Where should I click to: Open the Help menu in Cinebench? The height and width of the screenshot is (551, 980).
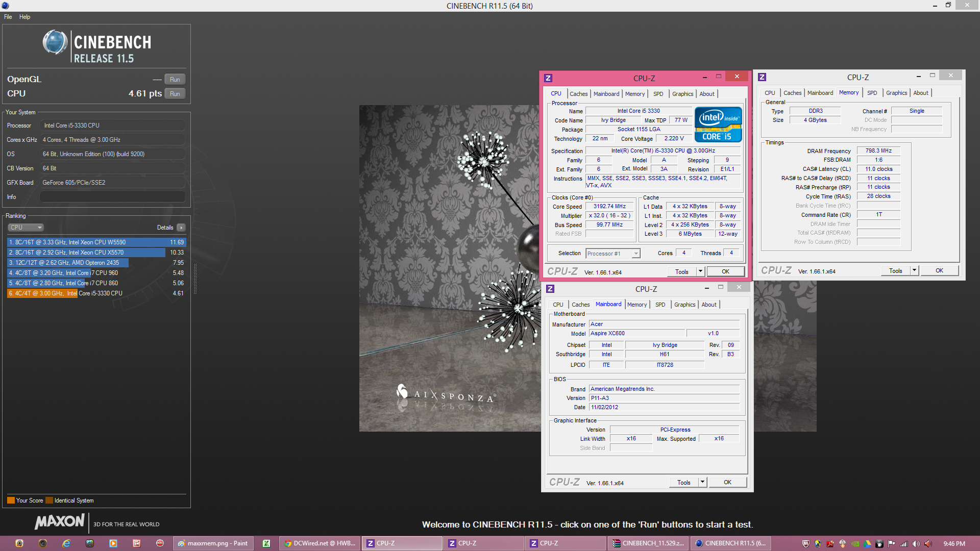25,17
